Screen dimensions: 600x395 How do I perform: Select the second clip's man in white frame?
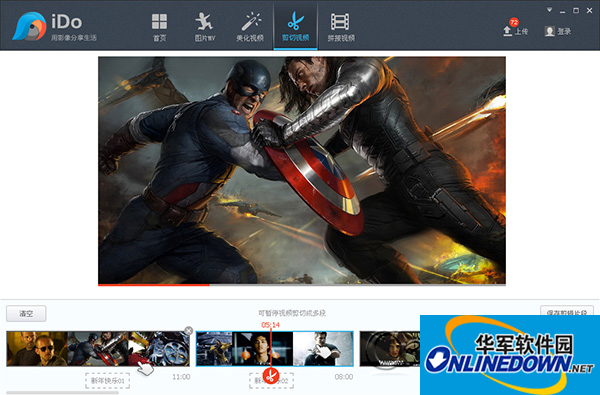[323, 349]
